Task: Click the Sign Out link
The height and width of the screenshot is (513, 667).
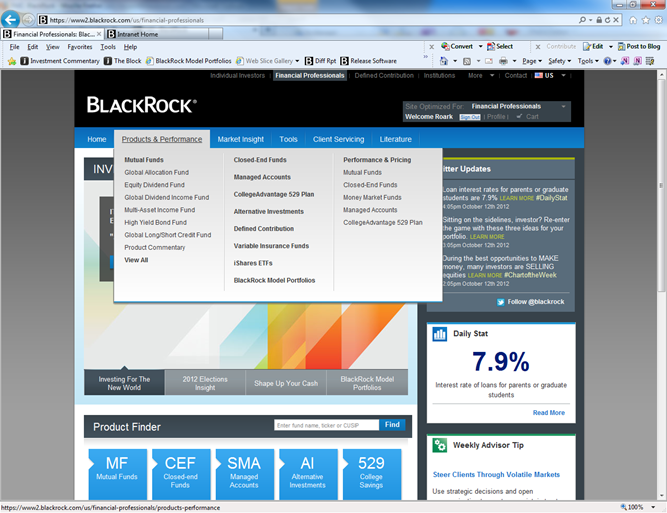Action: coord(470,117)
